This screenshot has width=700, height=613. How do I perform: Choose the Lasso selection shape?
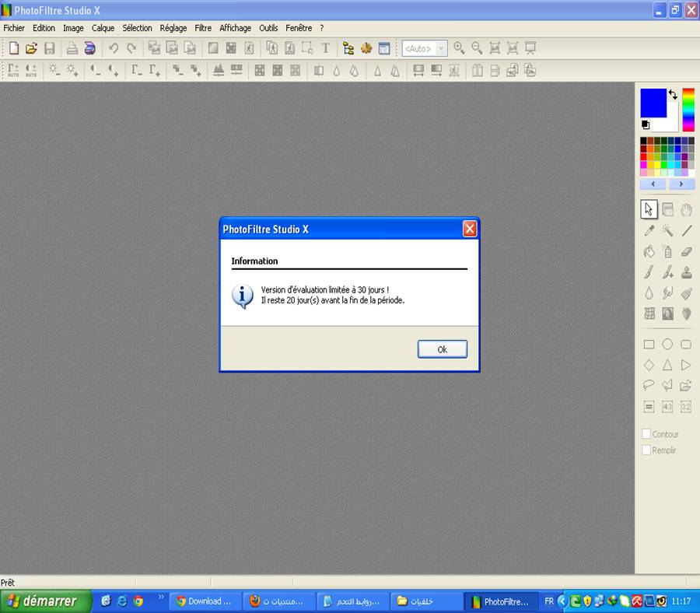[649, 385]
